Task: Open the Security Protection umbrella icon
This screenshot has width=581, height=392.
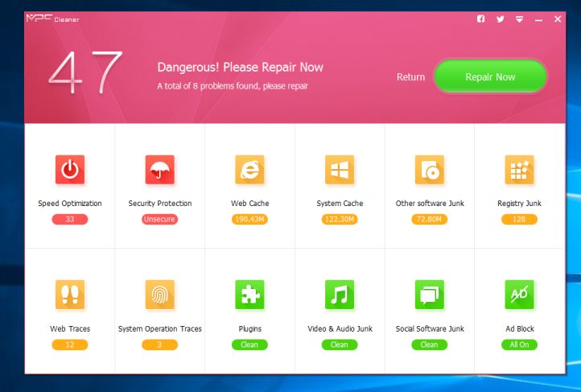Action: coord(159,170)
